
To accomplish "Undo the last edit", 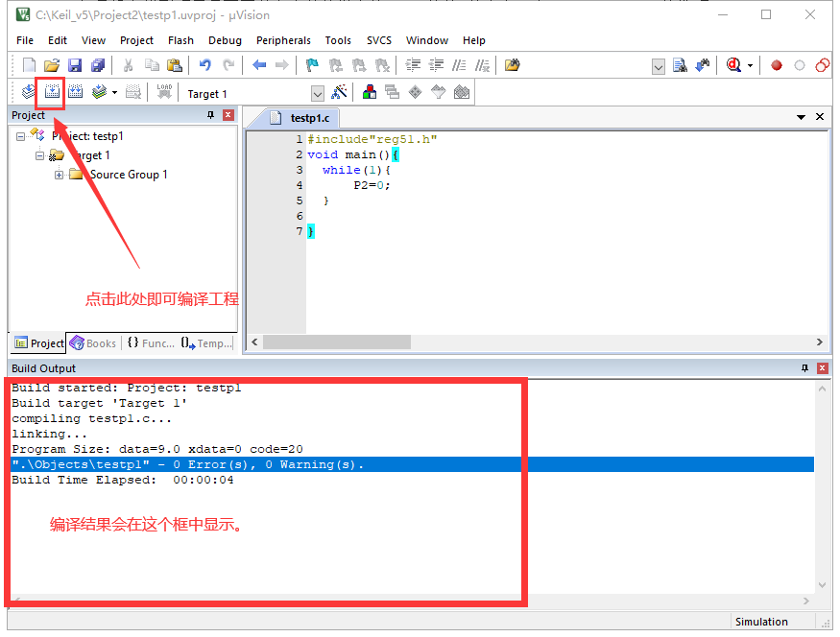I will coord(205,65).
